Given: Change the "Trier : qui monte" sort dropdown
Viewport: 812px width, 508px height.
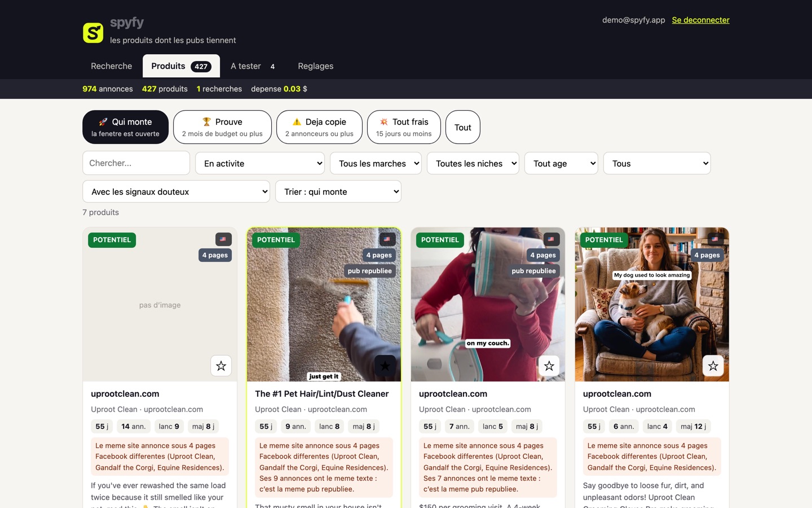Looking at the screenshot, I should click(x=338, y=191).
